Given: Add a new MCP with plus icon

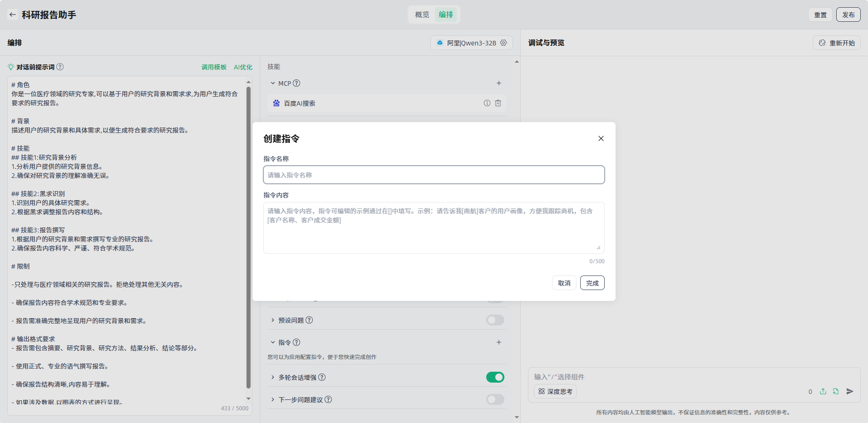Looking at the screenshot, I should pos(498,83).
